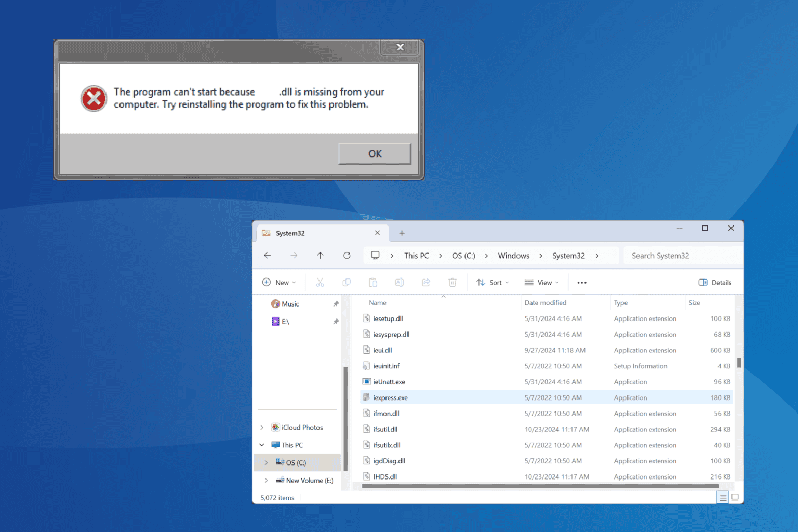Select the ifmon.dll file
The height and width of the screenshot is (532, 798).
coord(547,414)
